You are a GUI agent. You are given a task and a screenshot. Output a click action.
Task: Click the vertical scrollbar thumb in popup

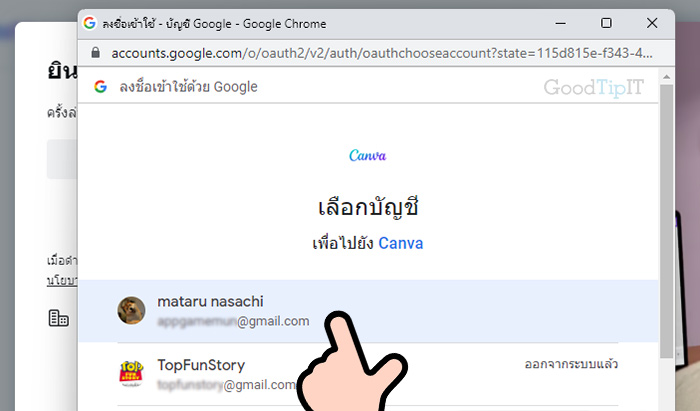(x=667, y=221)
